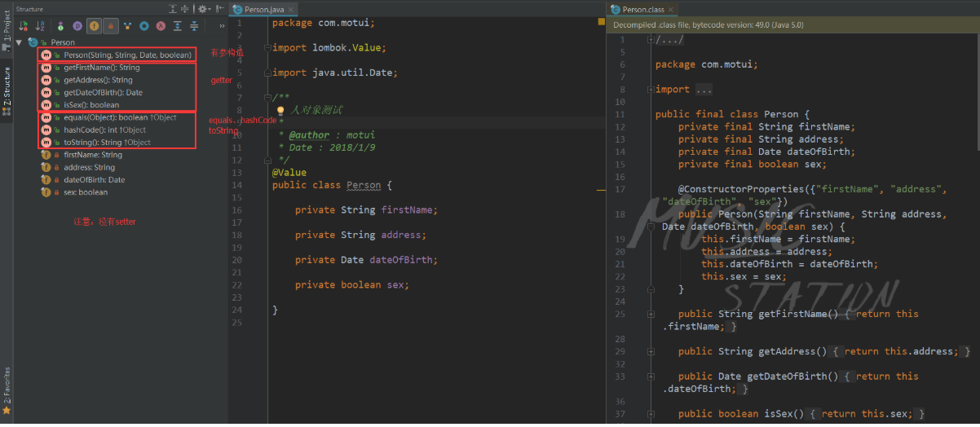Toggle Show Properties in Structure toolbar
The width and height of the screenshot is (980, 427).
[x=77, y=27]
